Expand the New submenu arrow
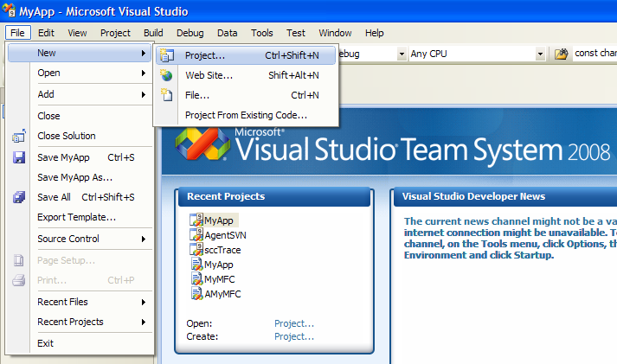The image size is (617, 364). [144, 53]
